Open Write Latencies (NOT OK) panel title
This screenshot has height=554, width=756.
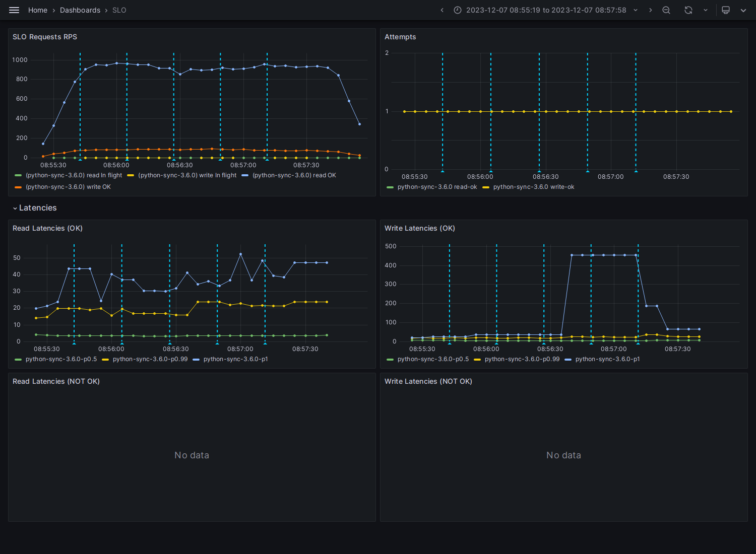pyautogui.click(x=428, y=381)
